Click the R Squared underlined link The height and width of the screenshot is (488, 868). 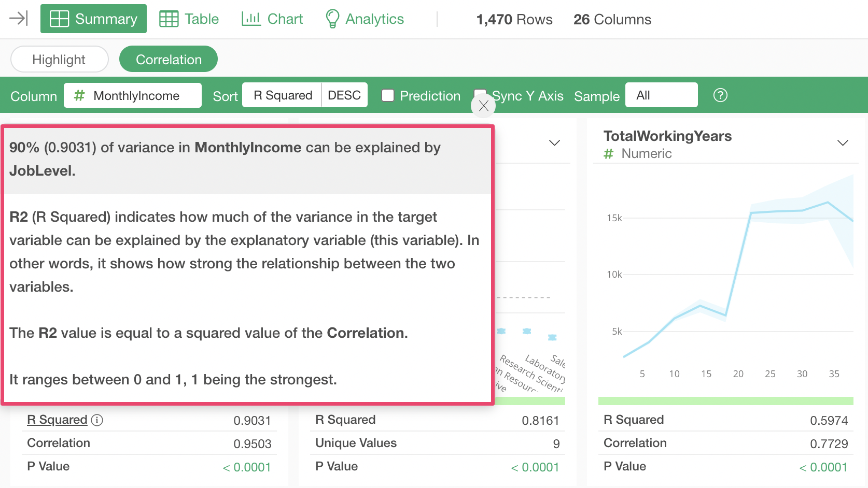(57, 420)
